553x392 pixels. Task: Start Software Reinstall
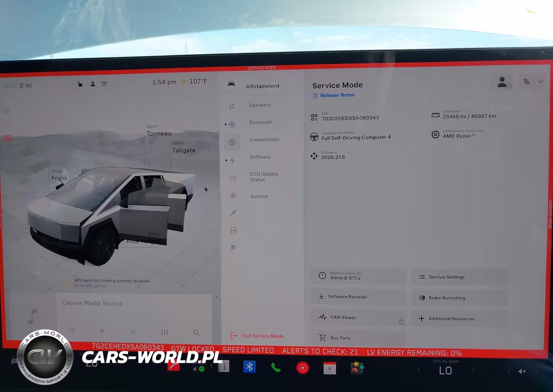[358, 297]
